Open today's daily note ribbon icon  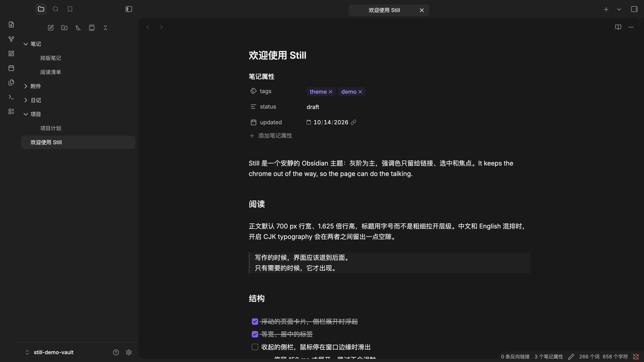(x=11, y=68)
